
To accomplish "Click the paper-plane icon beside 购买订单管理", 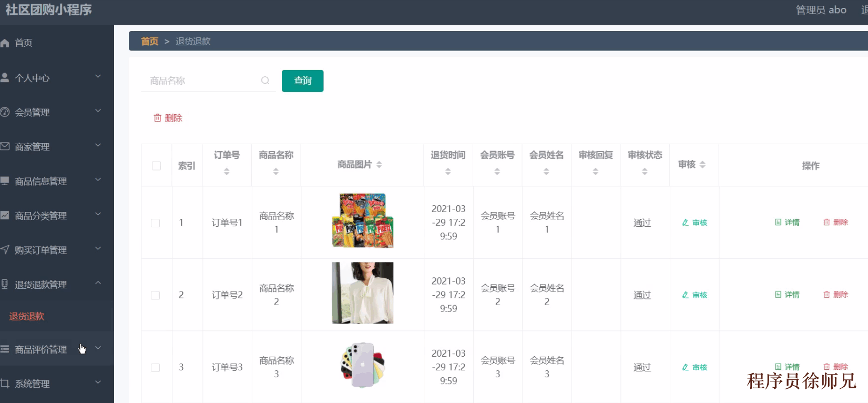I will point(5,249).
